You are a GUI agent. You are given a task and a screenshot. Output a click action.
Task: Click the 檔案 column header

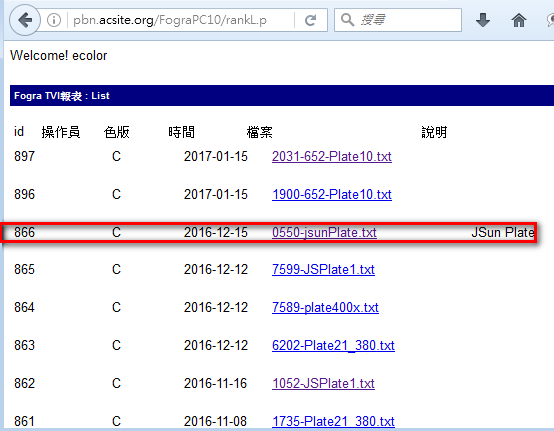259,132
